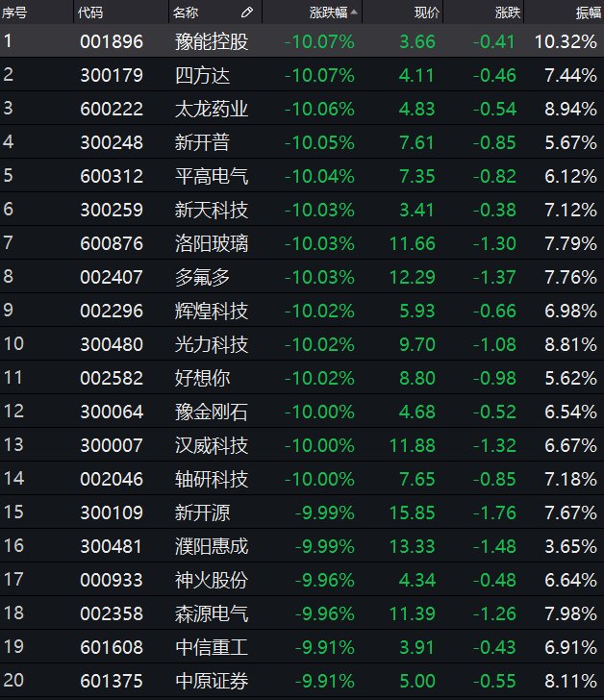
Task: Click stock code 300007
Action: click(x=112, y=445)
